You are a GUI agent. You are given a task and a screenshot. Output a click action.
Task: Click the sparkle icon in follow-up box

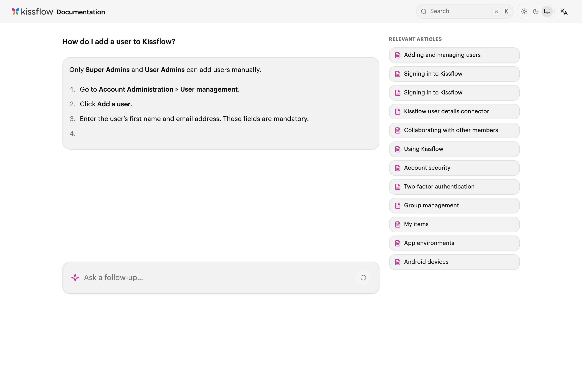tap(75, 278)
